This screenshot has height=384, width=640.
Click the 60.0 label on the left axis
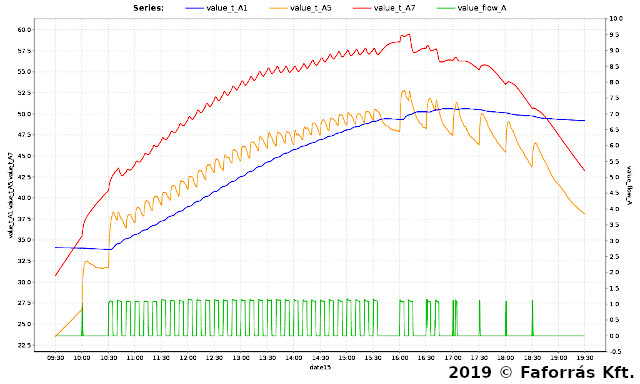click(24, 30)
